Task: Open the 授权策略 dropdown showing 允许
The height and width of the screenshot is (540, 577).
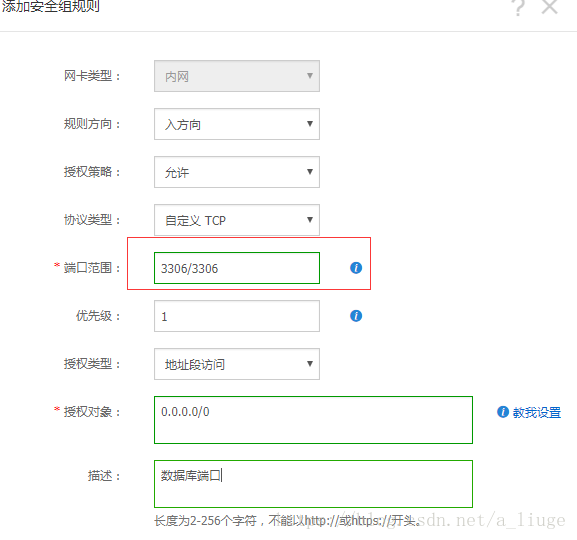Action: coord(237,172)
